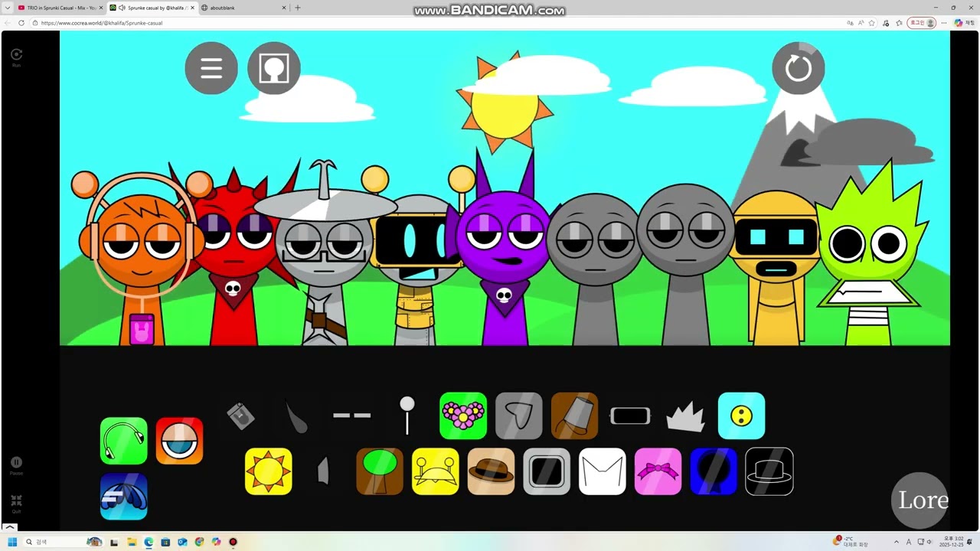Click the taskbar search box

(64, 542)
